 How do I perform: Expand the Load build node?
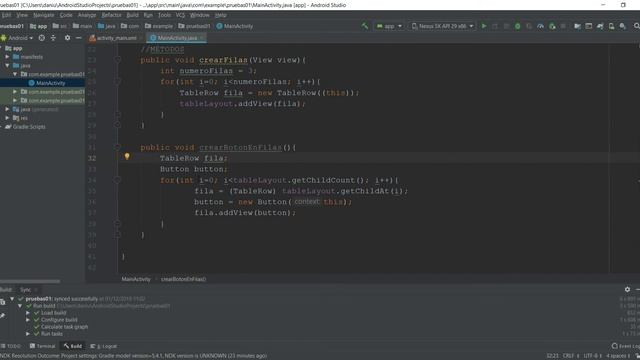pyautogui.click(x=28, y=313)
